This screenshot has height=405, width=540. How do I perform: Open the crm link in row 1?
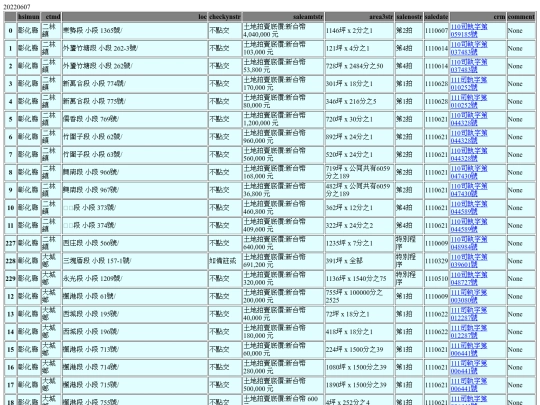click(x=469, y=48)
